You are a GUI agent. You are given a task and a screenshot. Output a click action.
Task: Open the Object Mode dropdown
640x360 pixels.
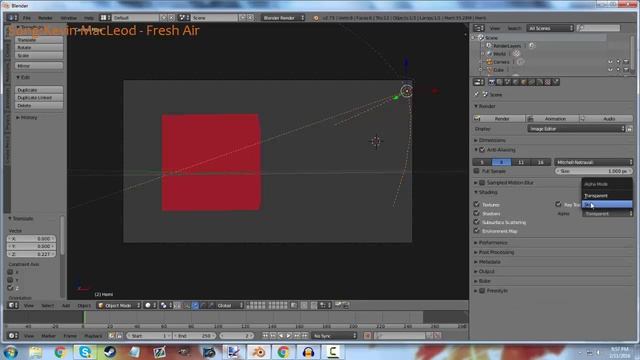(x=119, y=305)
